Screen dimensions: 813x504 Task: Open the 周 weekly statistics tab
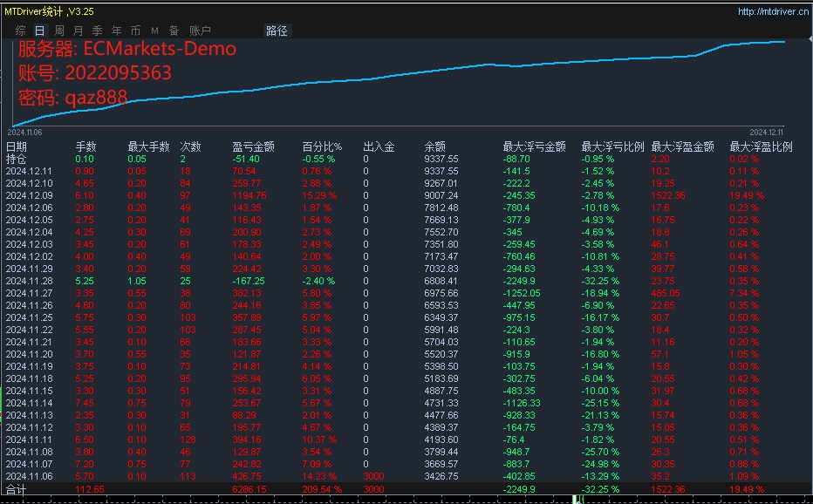pos(59,31)
